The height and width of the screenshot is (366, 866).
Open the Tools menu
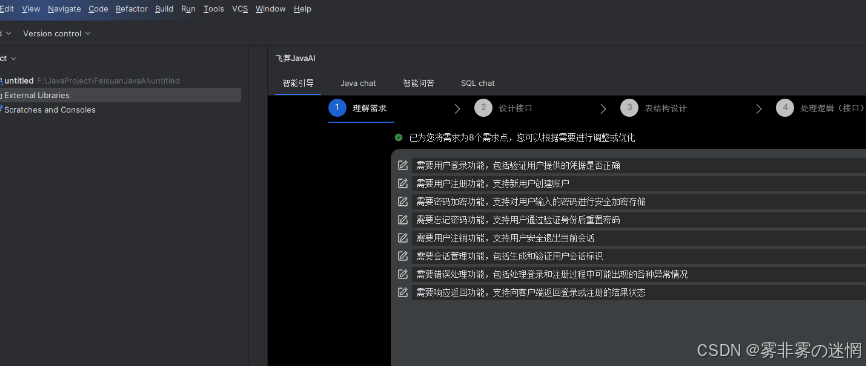click(214, 9)
